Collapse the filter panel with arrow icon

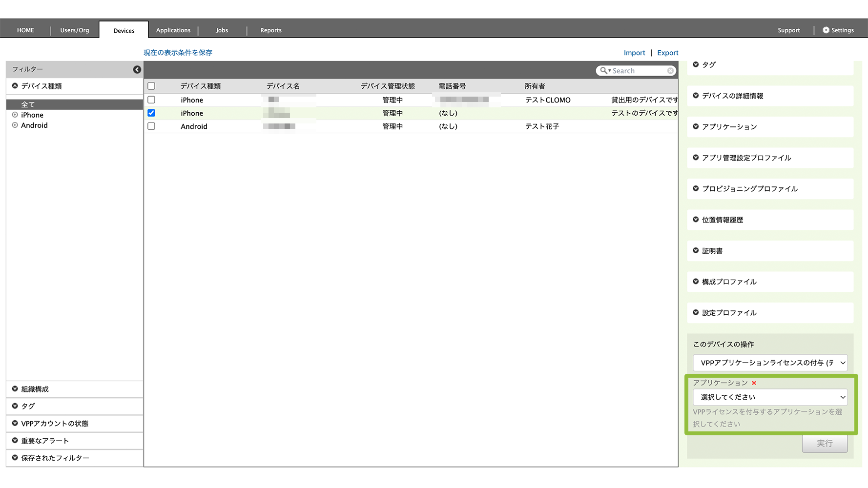pos(137,70)
